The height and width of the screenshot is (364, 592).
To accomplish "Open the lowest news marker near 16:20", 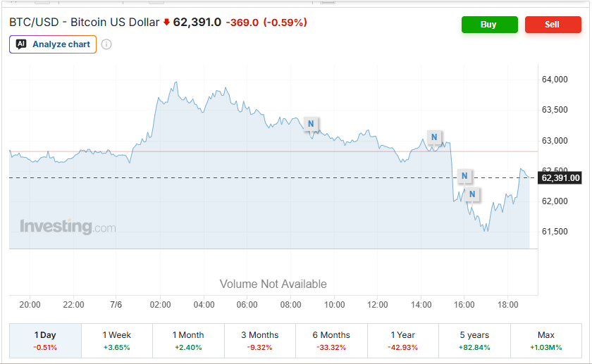I will 472,194.
